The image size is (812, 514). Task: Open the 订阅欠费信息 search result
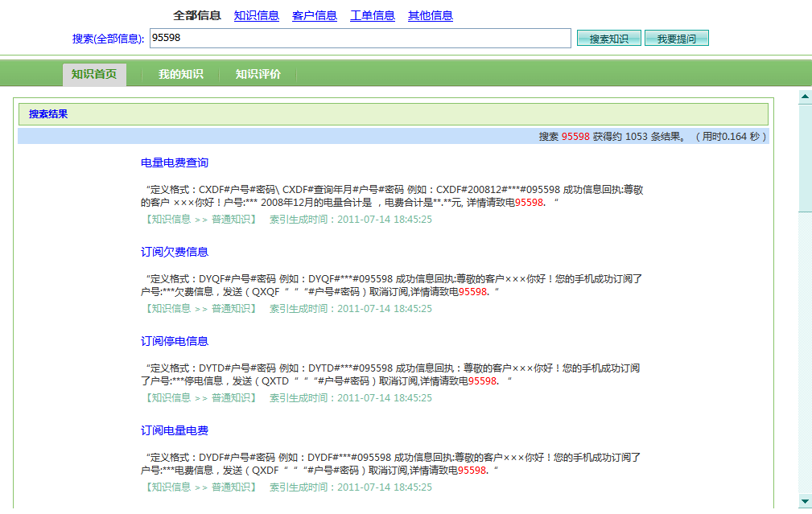tap(175, 252)
